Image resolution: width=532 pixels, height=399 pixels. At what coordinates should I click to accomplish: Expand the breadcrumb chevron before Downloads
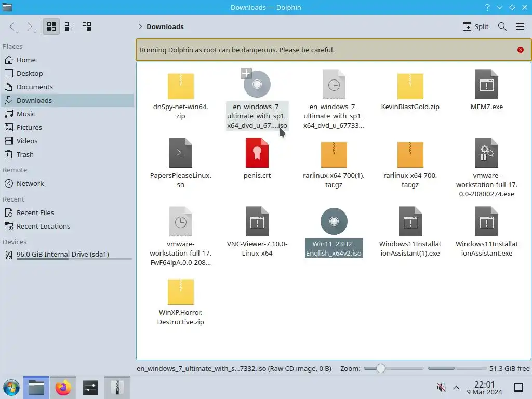pyautogui.click(x=140, y=26)
